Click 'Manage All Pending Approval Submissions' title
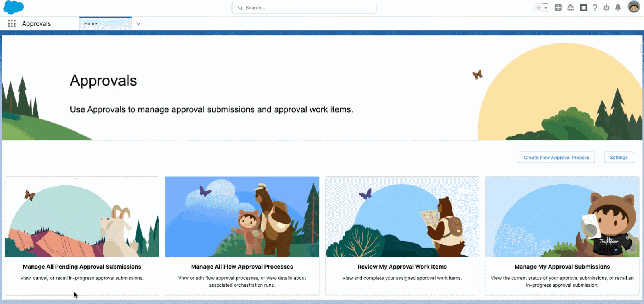This screenshot has height=304, width=644. tap(82, 267)
